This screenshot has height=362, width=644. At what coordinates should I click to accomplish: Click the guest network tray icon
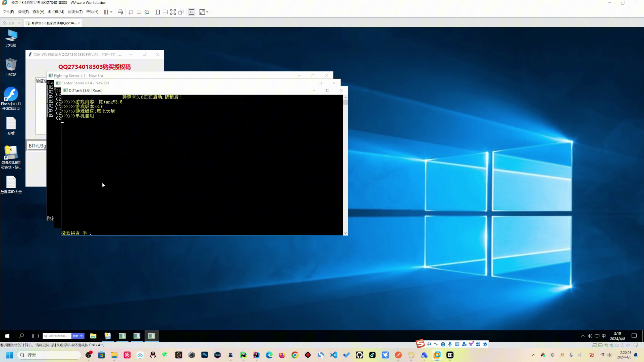coord(597,336)
